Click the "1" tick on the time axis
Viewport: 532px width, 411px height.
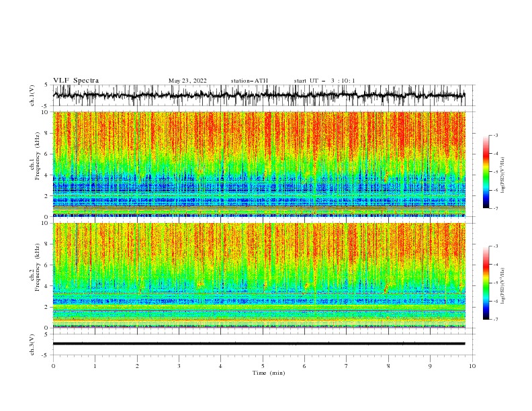click(x=95, y=366)
